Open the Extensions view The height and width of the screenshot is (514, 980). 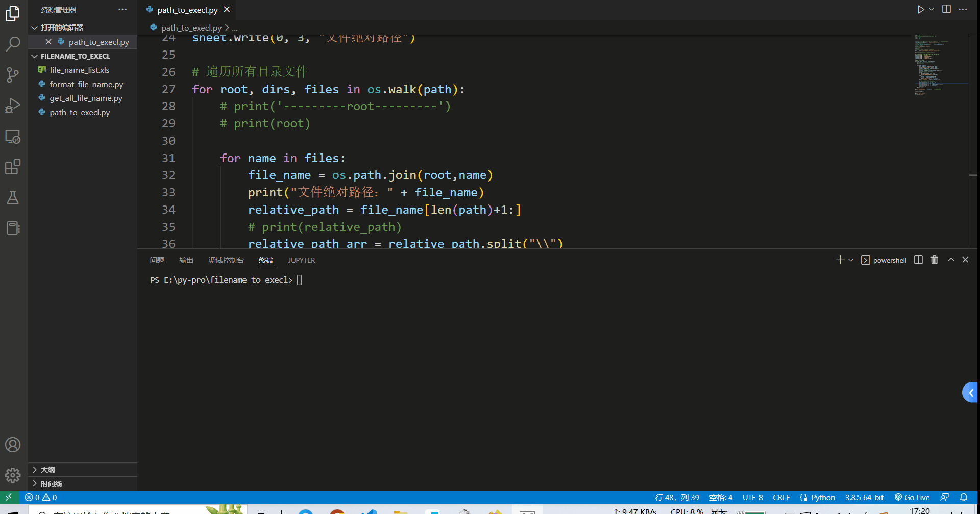coord(13,167)
